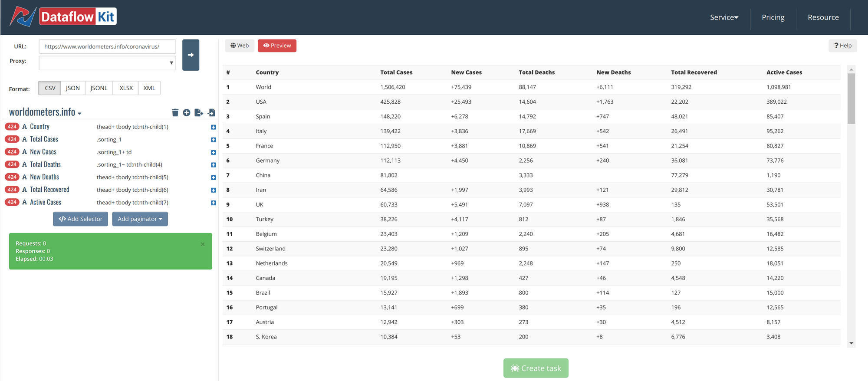Expand the New Deaths selector plus icon
Viewport: 868px width, 381px height.
coord(213,177)
